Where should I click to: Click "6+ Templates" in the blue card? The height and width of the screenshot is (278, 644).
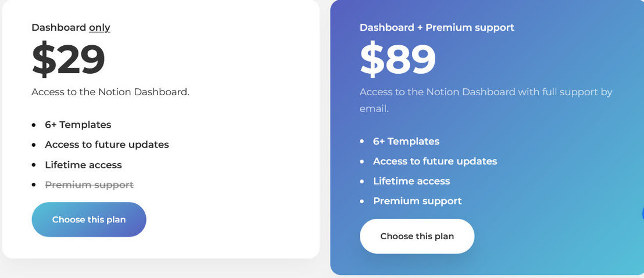406,142
